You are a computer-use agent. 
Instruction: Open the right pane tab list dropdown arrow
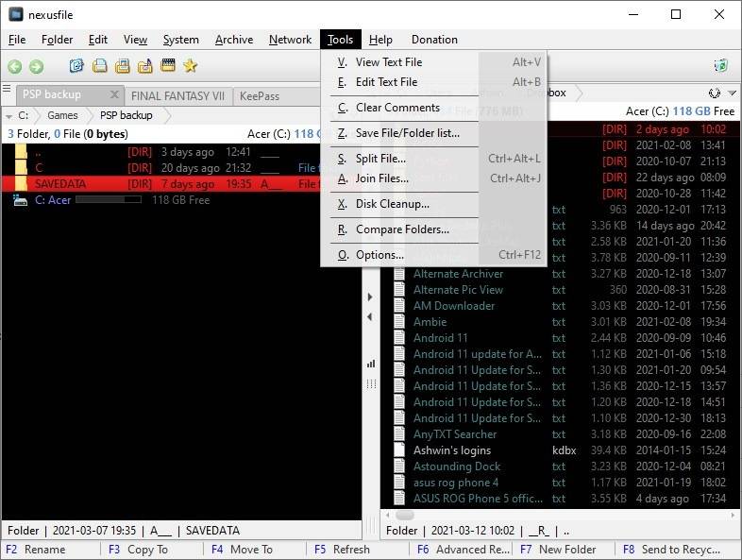click(x=732, y=93)
